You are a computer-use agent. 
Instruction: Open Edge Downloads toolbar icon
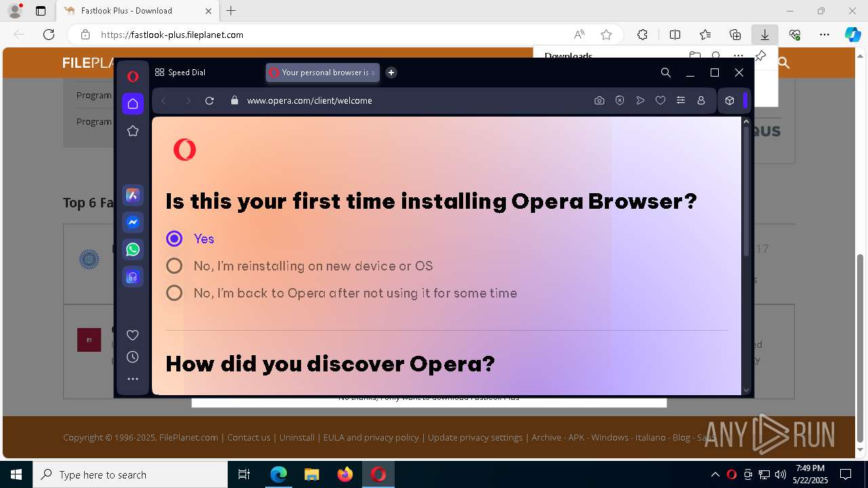(764, 35)
